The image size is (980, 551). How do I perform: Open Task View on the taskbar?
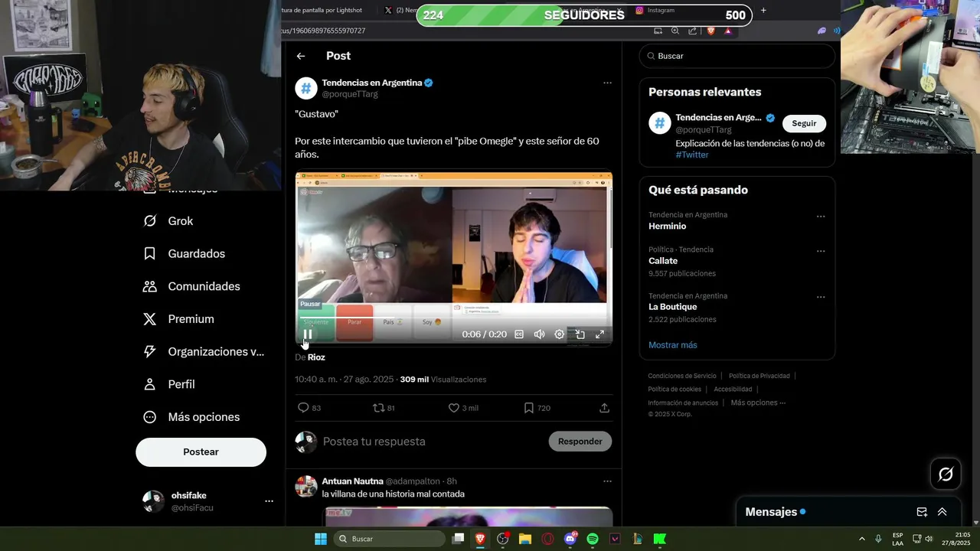click(x=458, y=539)
